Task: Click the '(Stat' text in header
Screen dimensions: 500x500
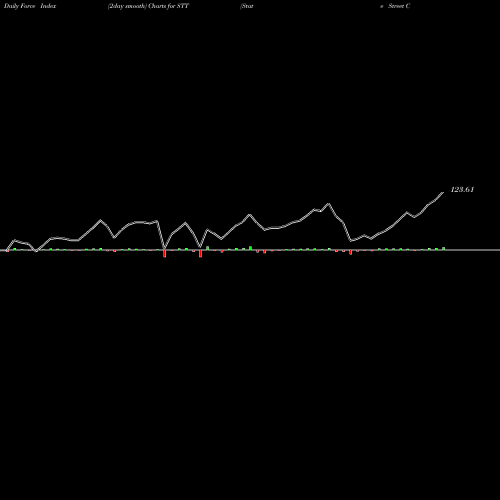Action: 247,6
